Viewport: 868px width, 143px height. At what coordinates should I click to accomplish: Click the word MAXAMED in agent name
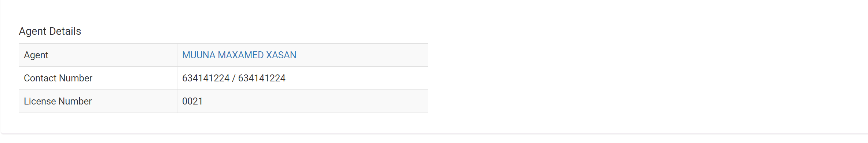pos(241,55)
